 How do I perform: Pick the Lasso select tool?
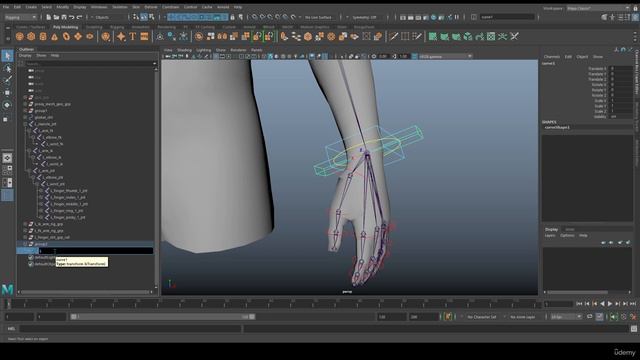coord(7,68)
